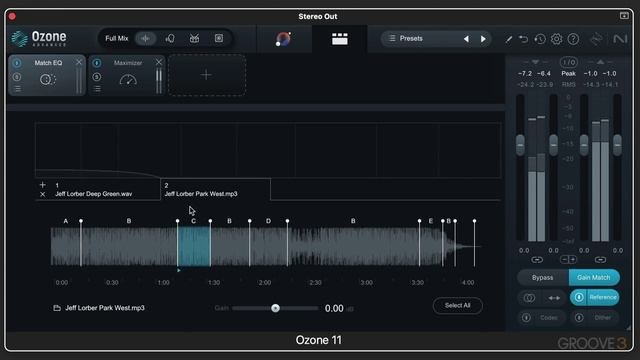
Task: Select highlighted section C of the waveform
Action: [194, 246]
